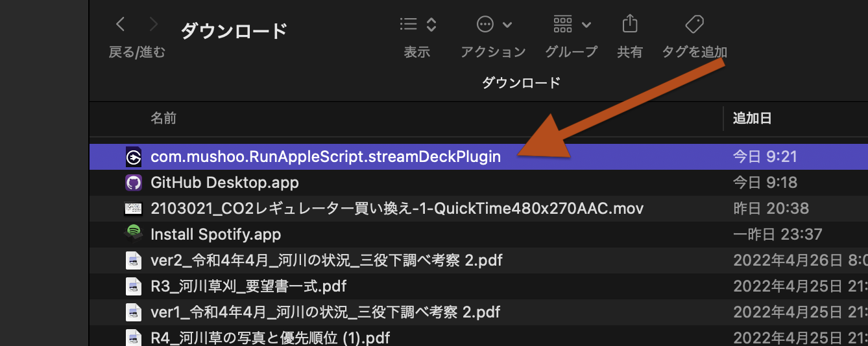Select R4_河川草の写真と優先順位 (1).pdf
Image resolution: width=868 pixels, height=346 pixels.
[x=270, y=338]
